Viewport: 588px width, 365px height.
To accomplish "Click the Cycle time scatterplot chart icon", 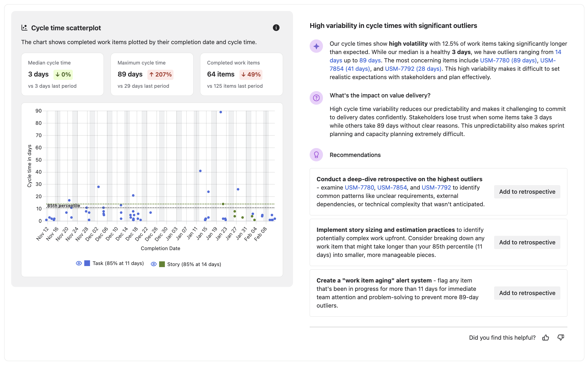I will [25, 28].
